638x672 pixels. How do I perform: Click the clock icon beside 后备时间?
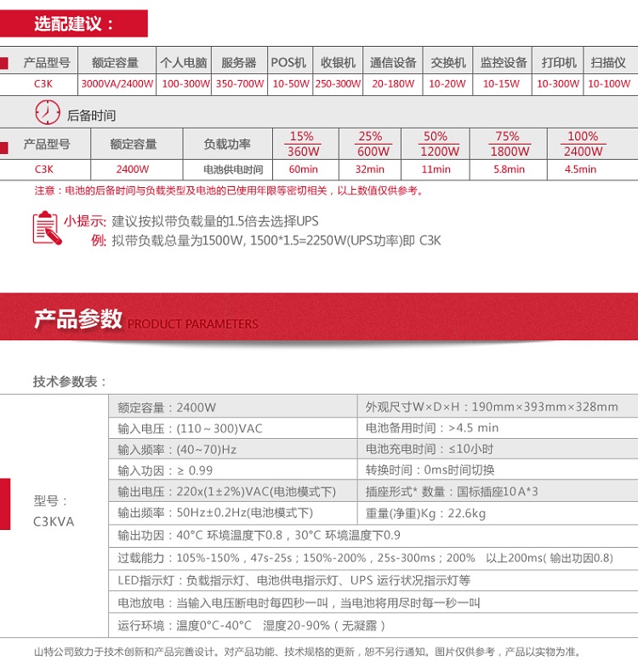[x=48, y=113]
